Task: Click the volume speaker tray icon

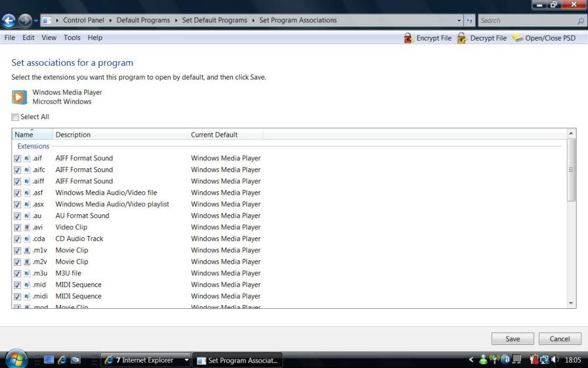Action: pyautogui.click(x=555, y=360)
